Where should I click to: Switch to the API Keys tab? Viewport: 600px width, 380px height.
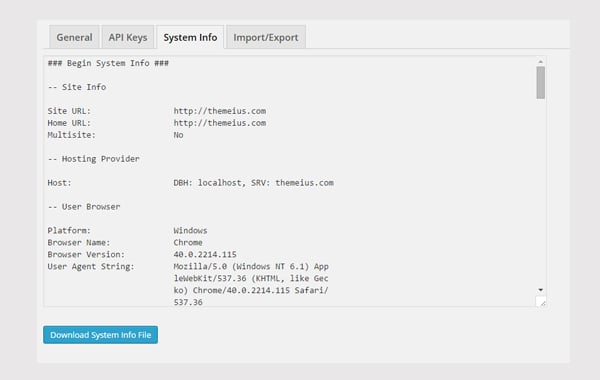pos(128,37)
